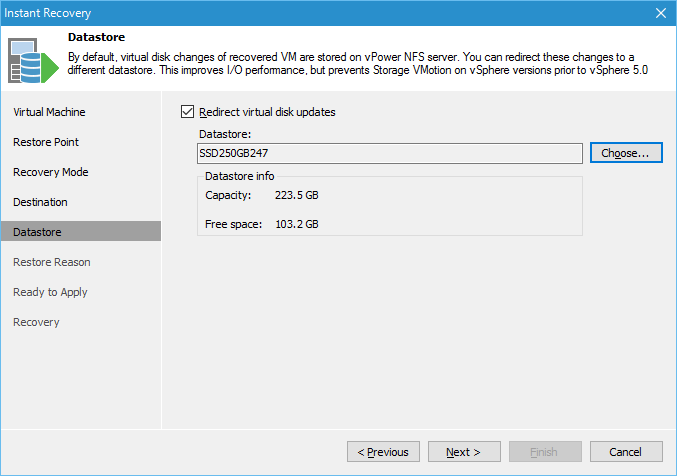The width and height of the screenshot is (677, 476).
Task: Uncheck Redirect virtual disk updates checkbox
Action: [187, 112]
